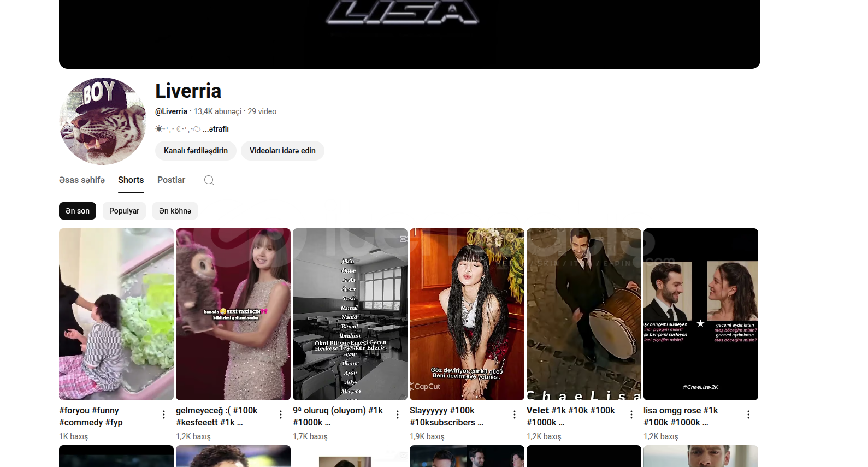Switch to the Əsas səhifə tab
Screen dimensions: 868x467
pos(82,180)
